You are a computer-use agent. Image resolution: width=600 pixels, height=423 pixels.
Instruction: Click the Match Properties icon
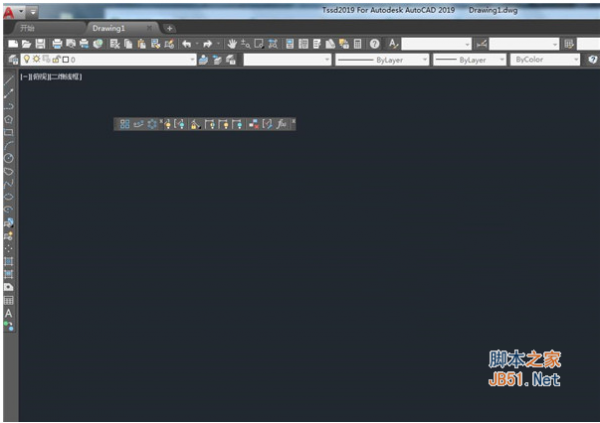tap(155, 44)
